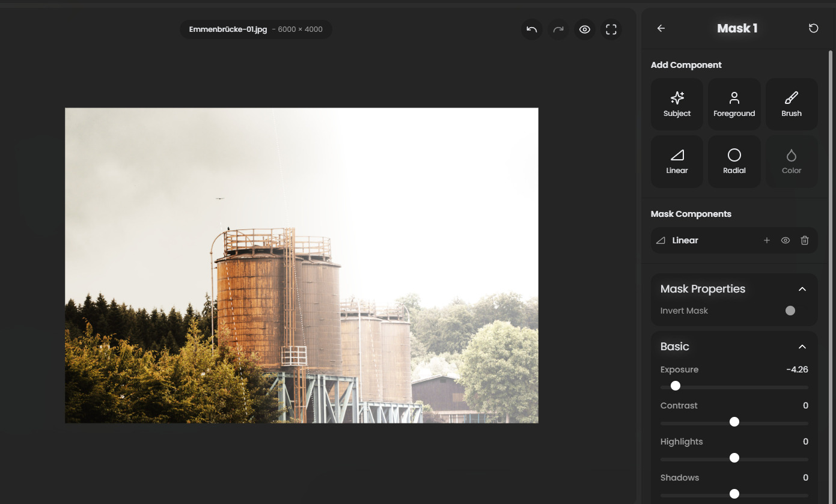836x504 pixels.
Task: Open fullscreen view of the image
Action: 611,29
